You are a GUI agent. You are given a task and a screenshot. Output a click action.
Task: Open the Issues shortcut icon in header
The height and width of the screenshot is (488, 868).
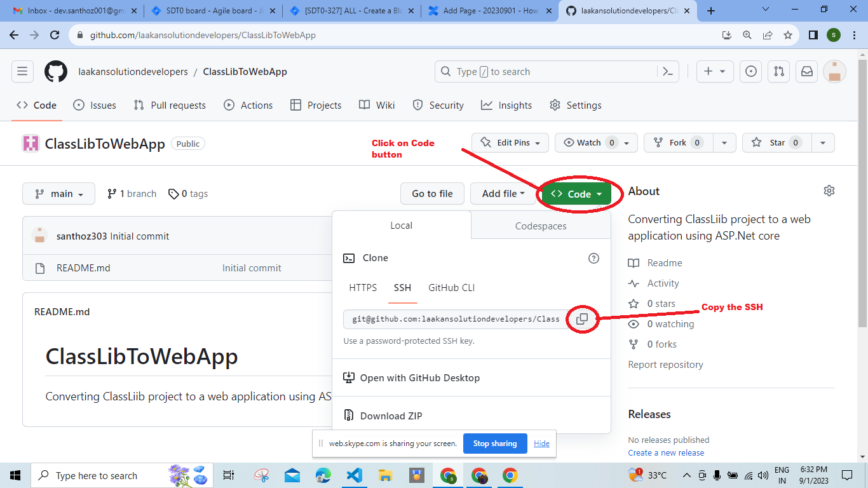pyautogui.click(x=751, y=72)
